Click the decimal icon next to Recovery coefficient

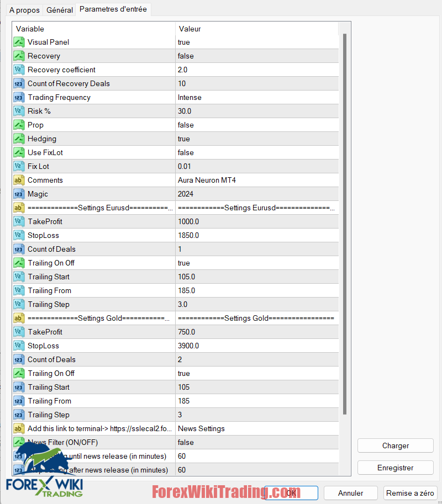pos(19,70)
